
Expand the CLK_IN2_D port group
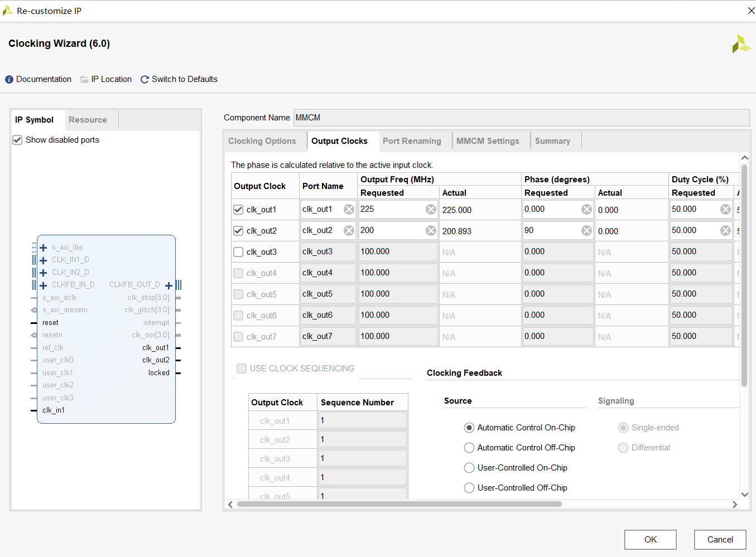pos(44,273)
